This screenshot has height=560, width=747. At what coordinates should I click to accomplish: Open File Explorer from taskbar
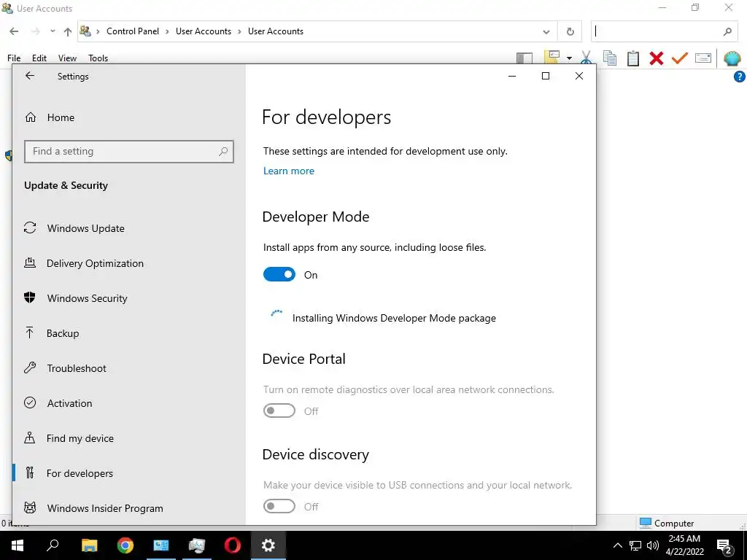(89, 545)
